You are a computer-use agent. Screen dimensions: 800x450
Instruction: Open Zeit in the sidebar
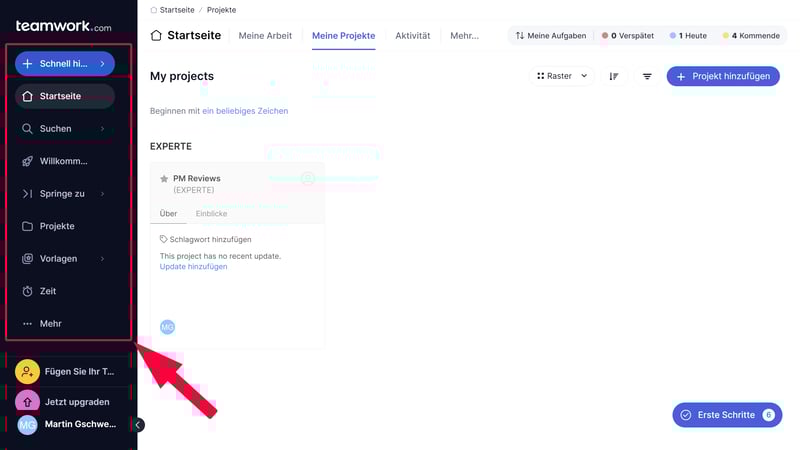click(x=65, y=291)
